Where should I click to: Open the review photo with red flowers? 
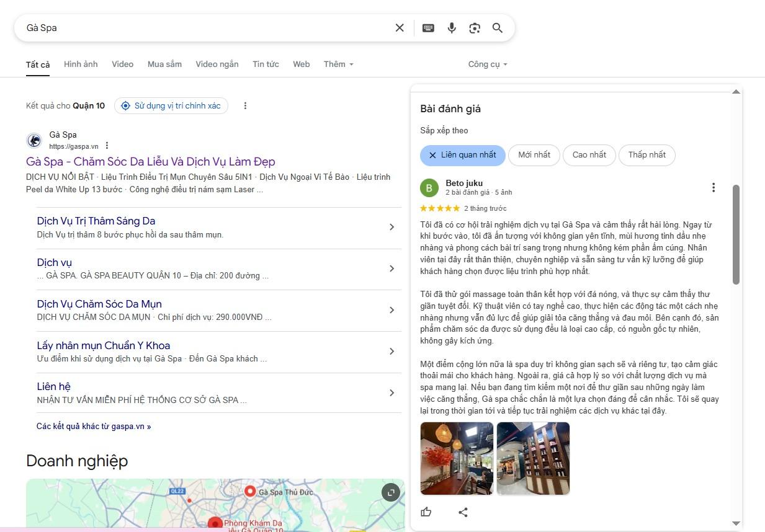coord(457,459)
